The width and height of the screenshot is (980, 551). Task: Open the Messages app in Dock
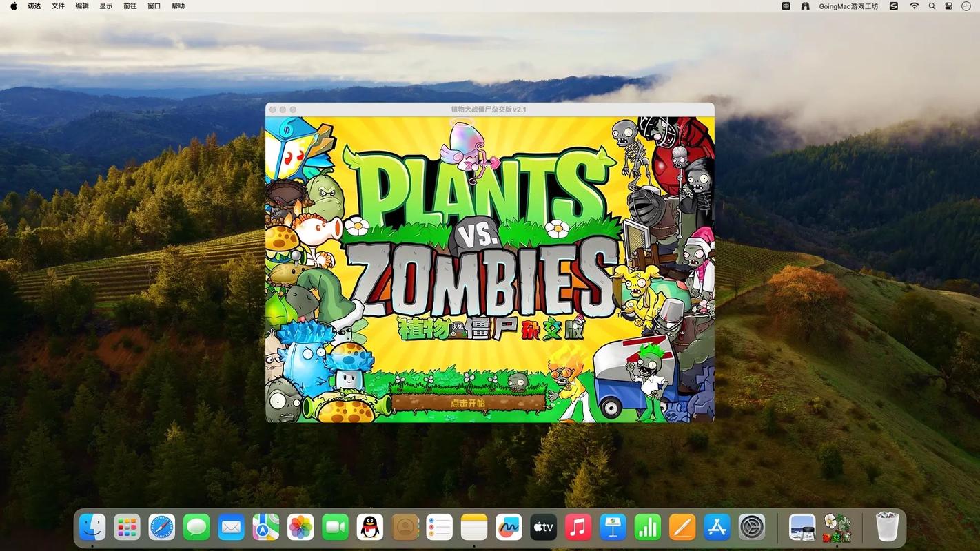[196, 528]
